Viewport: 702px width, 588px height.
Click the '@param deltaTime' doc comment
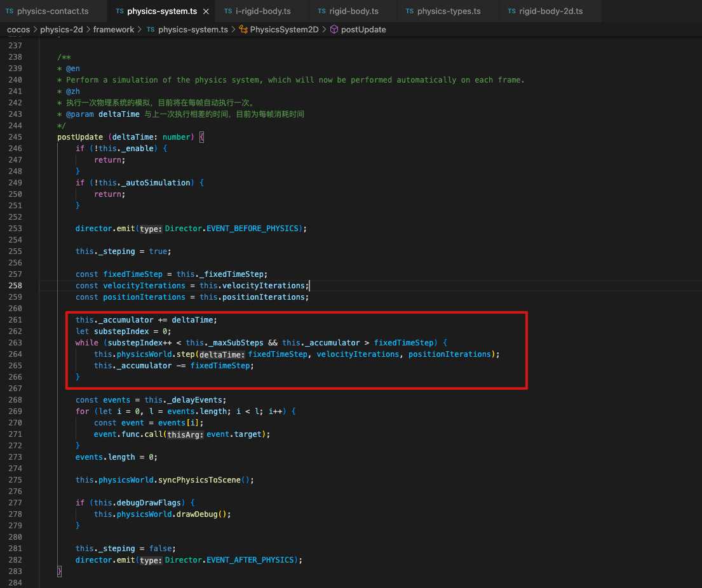point(103,114)
